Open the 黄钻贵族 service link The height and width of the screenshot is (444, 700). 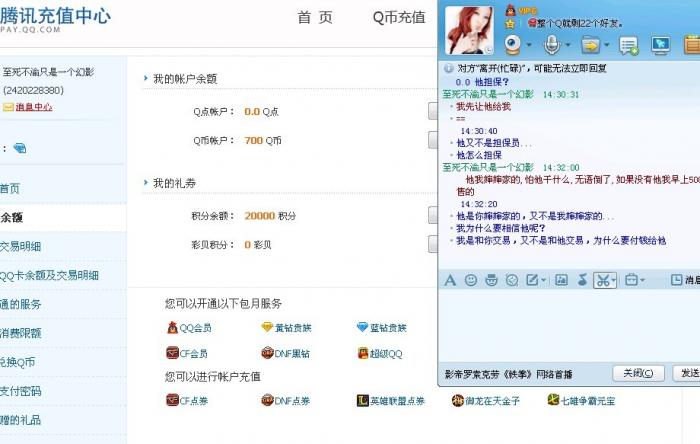(286, 328)
